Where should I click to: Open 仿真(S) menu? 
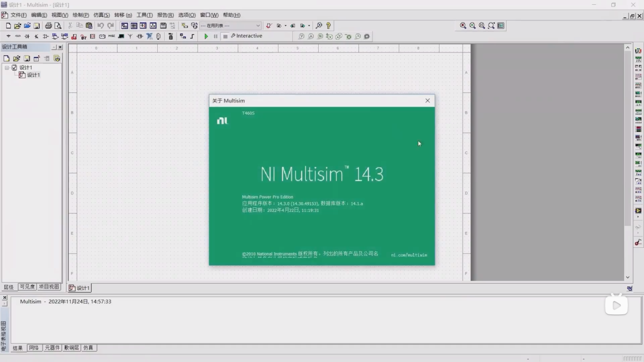[x=101, y=15]
